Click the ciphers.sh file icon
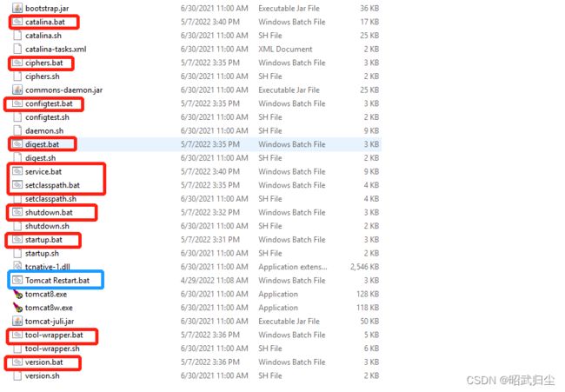 click(17, 76)
